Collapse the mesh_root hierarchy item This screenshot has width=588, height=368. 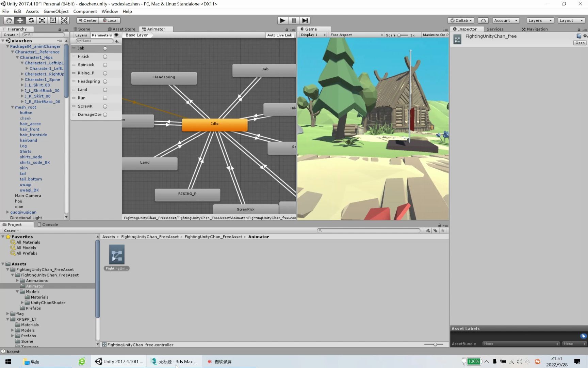pos(12,107)
